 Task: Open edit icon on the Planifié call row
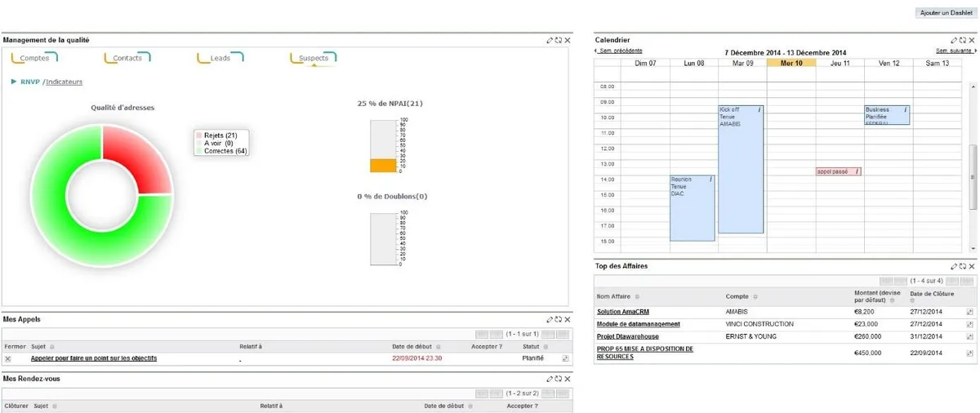pos(565,358)
